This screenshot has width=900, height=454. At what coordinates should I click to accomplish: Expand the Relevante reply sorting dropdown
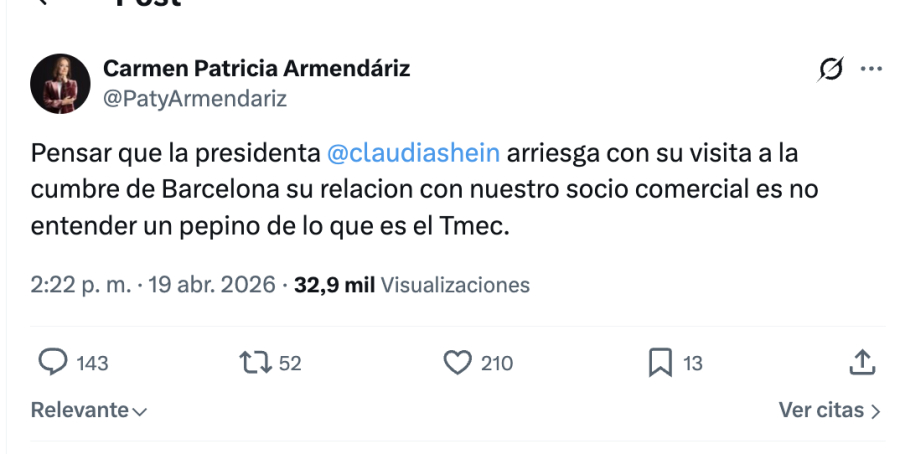(89, 410)
